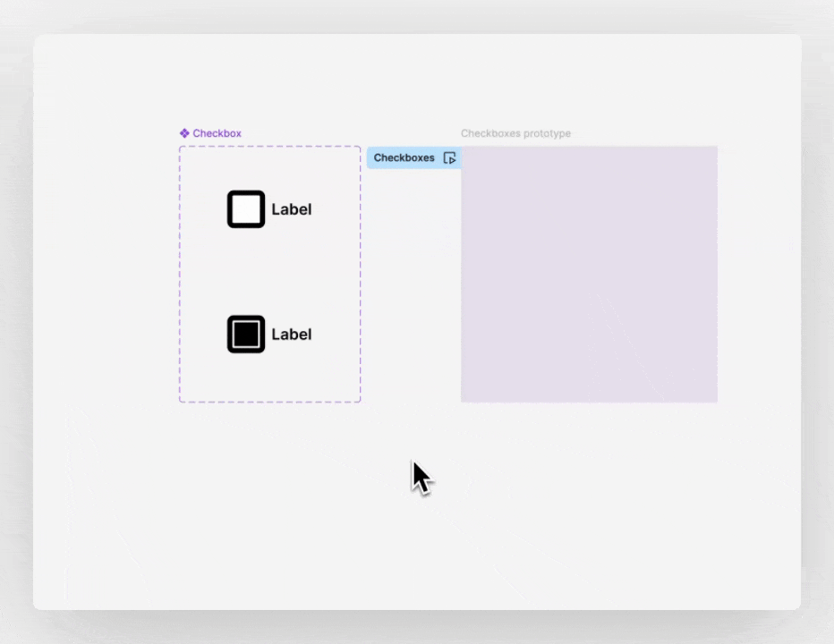Image resolution: width=834 pixels, height=644 pixels.
Task: Click bottom-right corner of the lavender frame
Action: [x=716, y=401]
